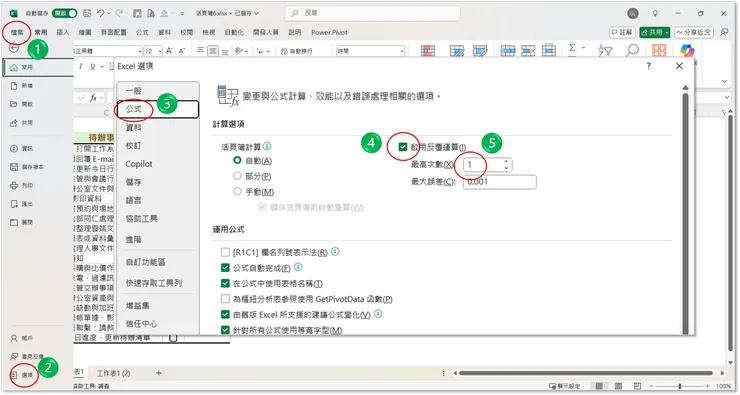Viewport: 740px width, 395px height.
Task: Choose 手動(M) calculation radio button
Action: coord(237,192)
